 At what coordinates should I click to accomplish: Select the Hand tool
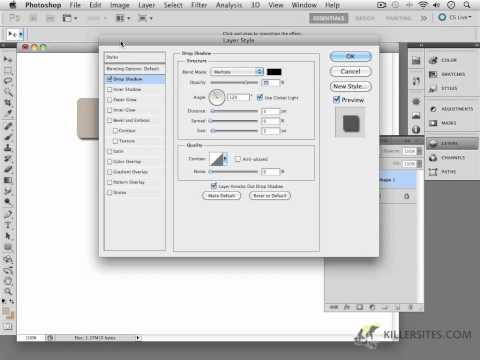point(7,280)
